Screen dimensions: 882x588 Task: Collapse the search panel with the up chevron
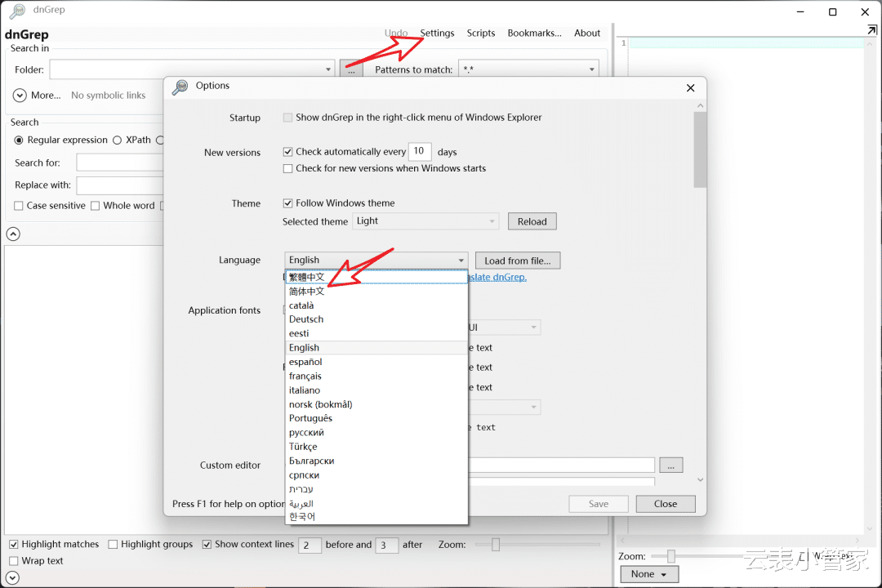(x=13, y=234)
